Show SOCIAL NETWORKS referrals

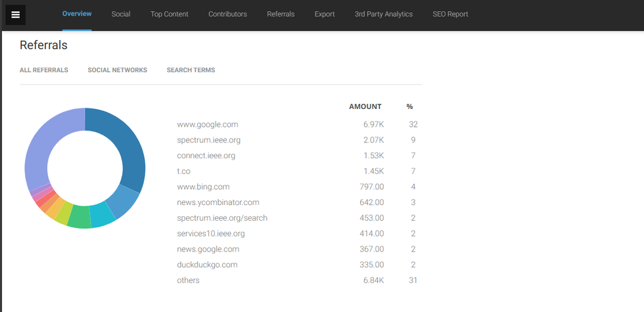(117, 70)
